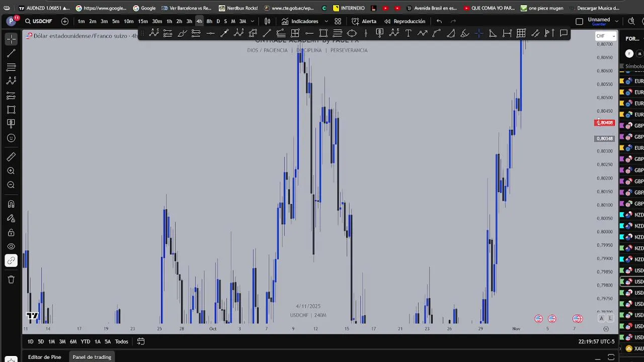Viewport: 644px width, 362px height.
Task: Toggle the highlighted link drawings icon
Action: (11, 260)
